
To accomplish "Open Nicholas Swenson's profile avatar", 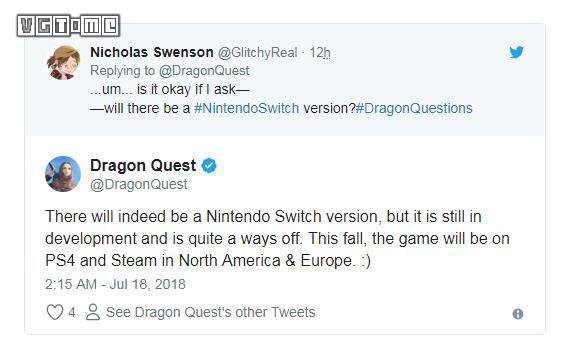I will (63, 62).
